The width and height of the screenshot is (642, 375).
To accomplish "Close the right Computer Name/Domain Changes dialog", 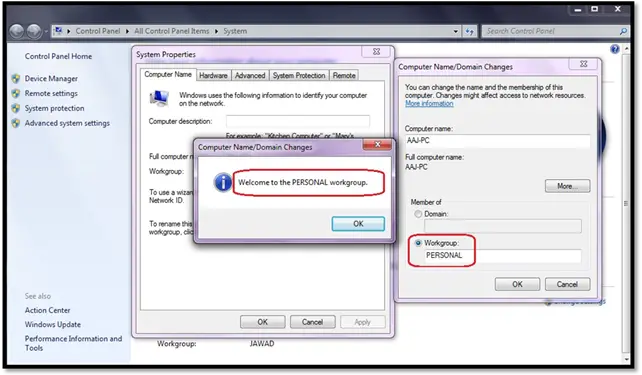I will pos(583,64).
